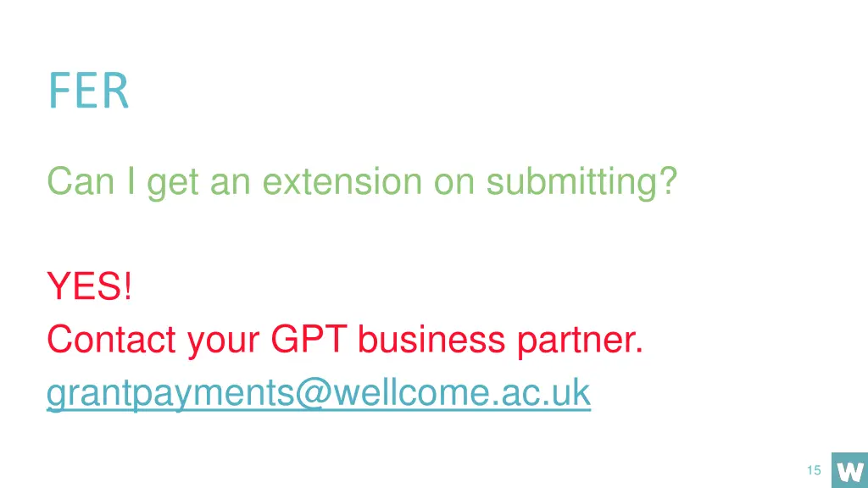
Task: Click the FER slide title
Action: pyautogui.click(x=88, y=91)
